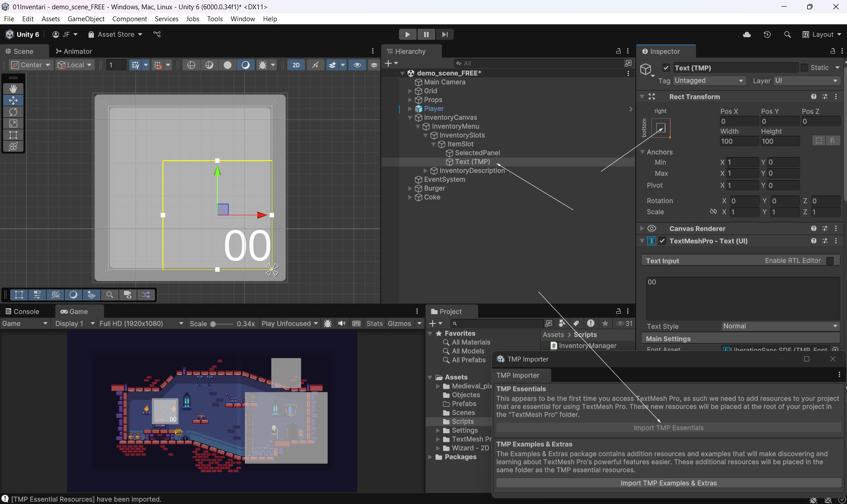Toggle the Text (TMP) active checkbox

tap(666, 68)
